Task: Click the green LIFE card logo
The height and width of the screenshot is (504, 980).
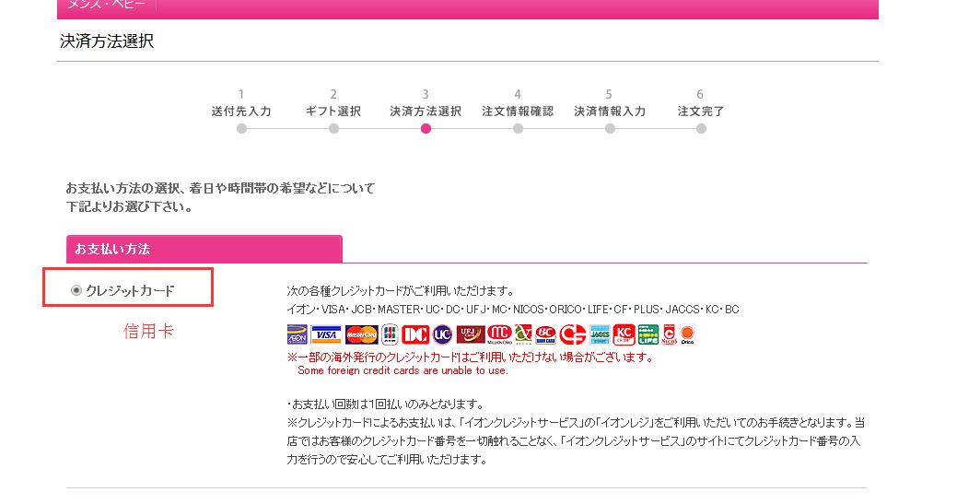Action: coord(648,334)
